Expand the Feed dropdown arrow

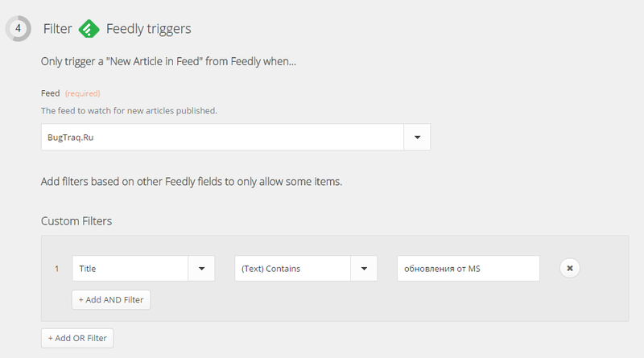(417, 138)
